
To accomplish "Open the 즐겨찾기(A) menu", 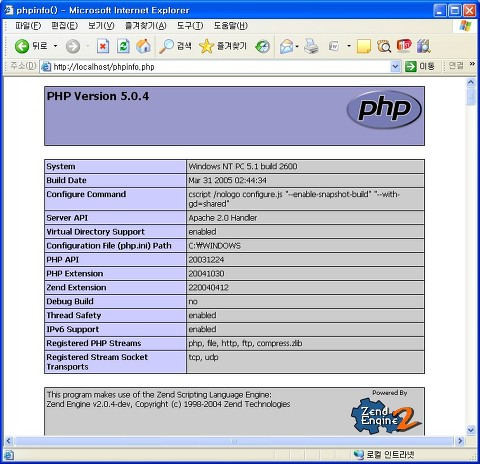I will tap(146, 26).
